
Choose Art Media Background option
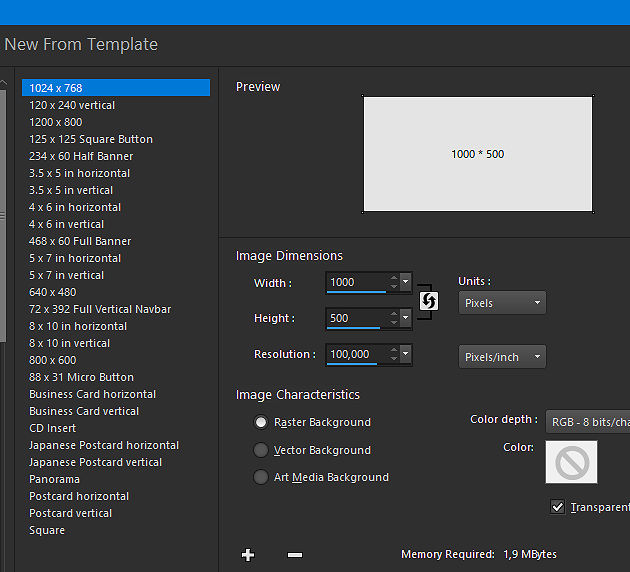pyautogui.click(x=262, y=477)
